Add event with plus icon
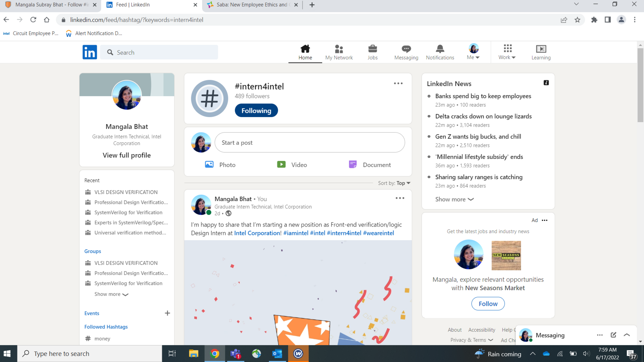The width and height of the screenshot is (644, 362). tap(167, 313)
